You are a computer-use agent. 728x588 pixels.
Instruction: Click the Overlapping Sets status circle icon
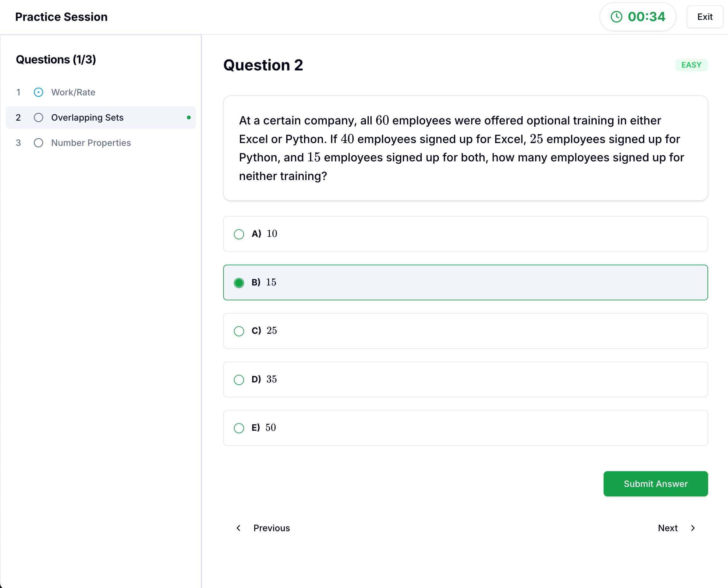39,117
